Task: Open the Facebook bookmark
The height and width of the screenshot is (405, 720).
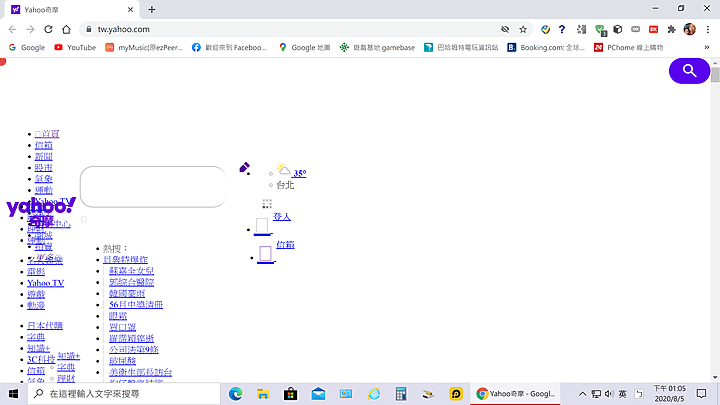Action: click(229, 47)
